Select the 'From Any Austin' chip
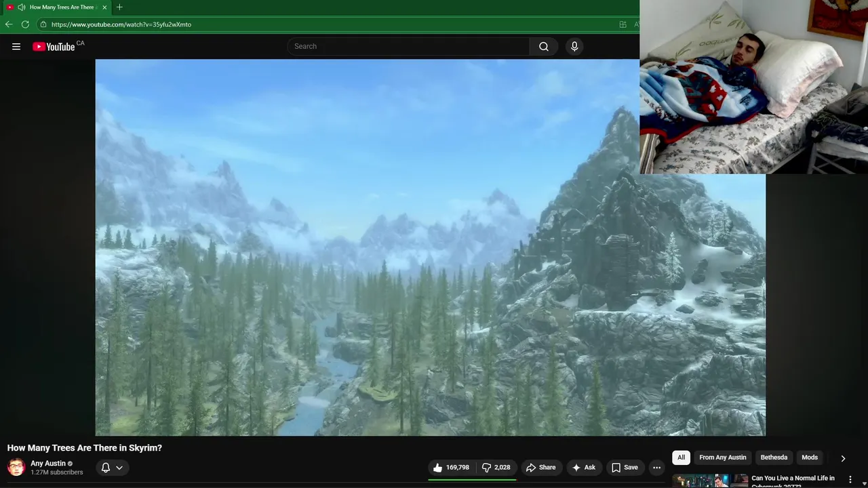This screenshot has width=868, height=488. click(723, 457)
